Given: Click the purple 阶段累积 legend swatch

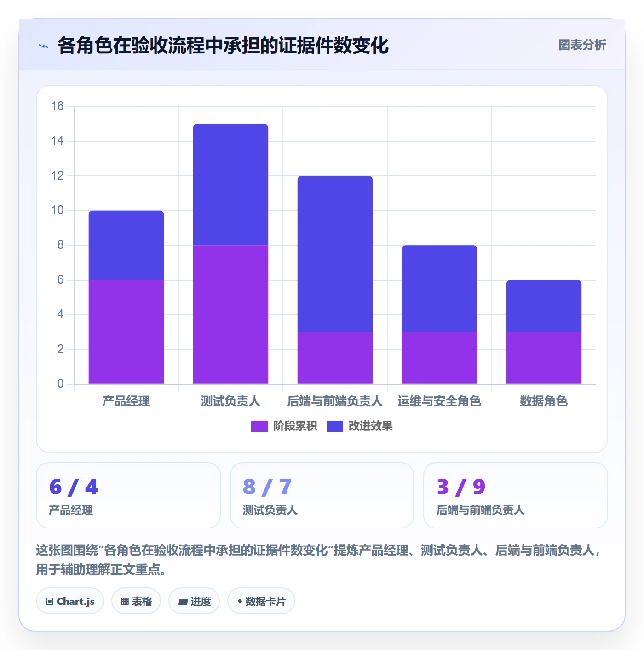Looking at the screenshot, I should click(259, 426).
